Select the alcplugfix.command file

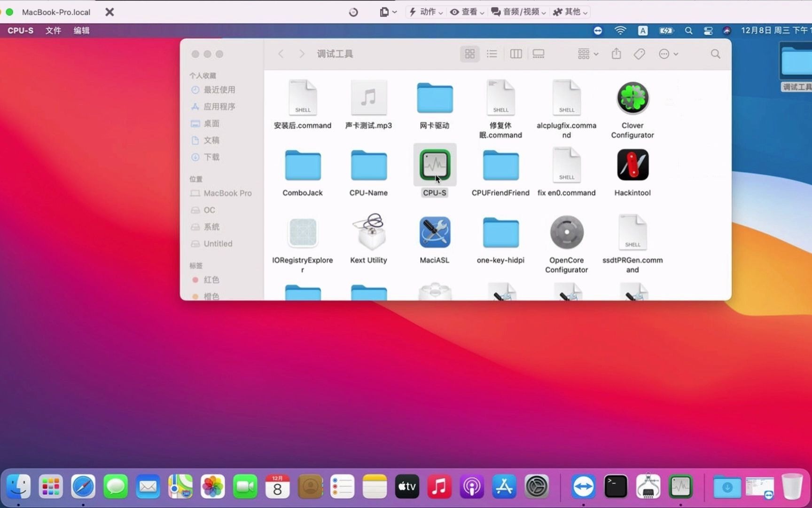point(567,98)
